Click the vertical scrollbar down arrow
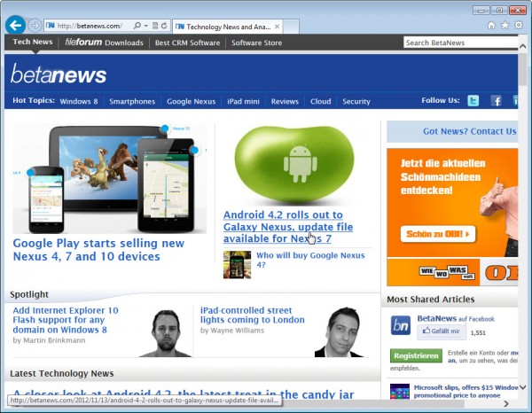Image resolution: width=532 pixels, height=413 pixels. click(x=523, y=387)
